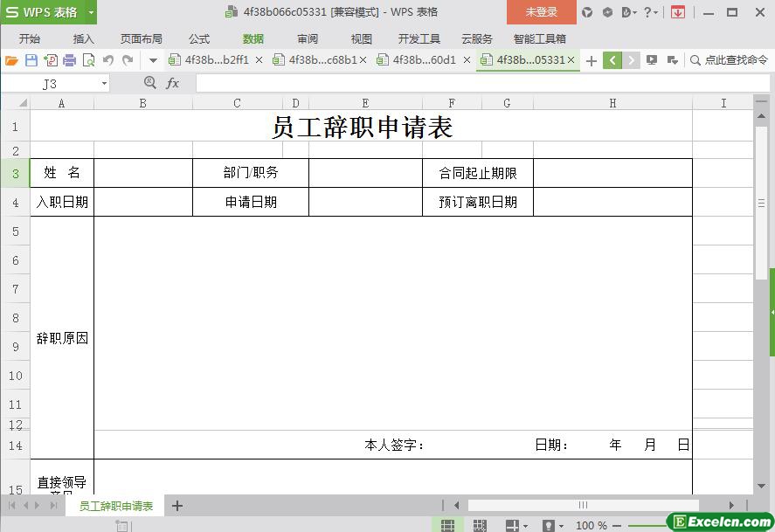The height and width of the screenshot is (532, 775).
Task: Switch to normal view in status bar
Action: coord(447,525)
